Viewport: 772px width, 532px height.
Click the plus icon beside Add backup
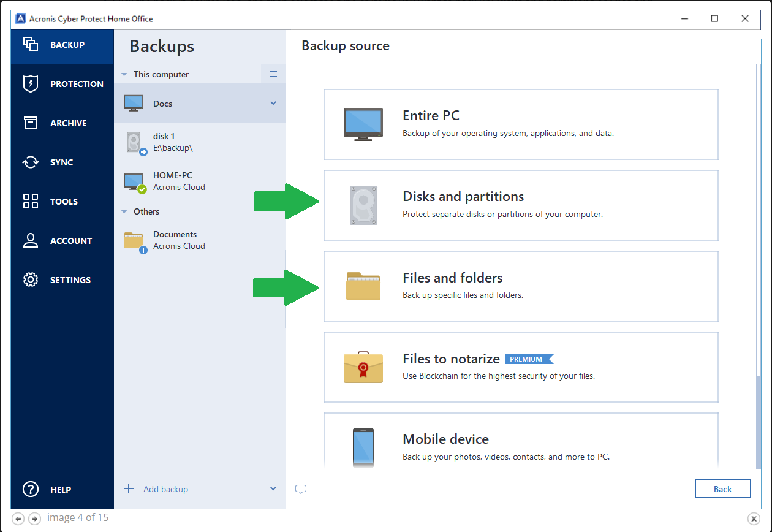click(129, 488)
